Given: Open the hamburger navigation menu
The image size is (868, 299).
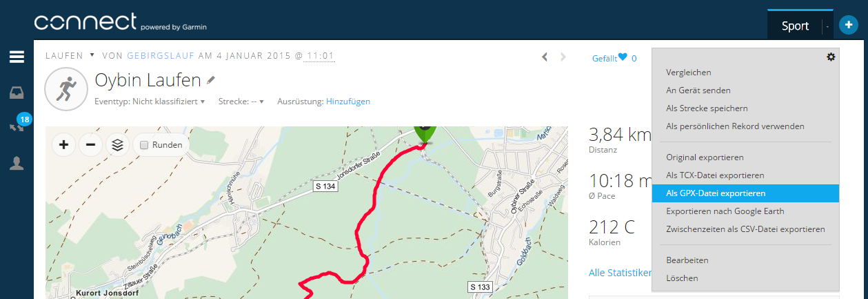Looking at the screenshot, I should coord(17,57).
